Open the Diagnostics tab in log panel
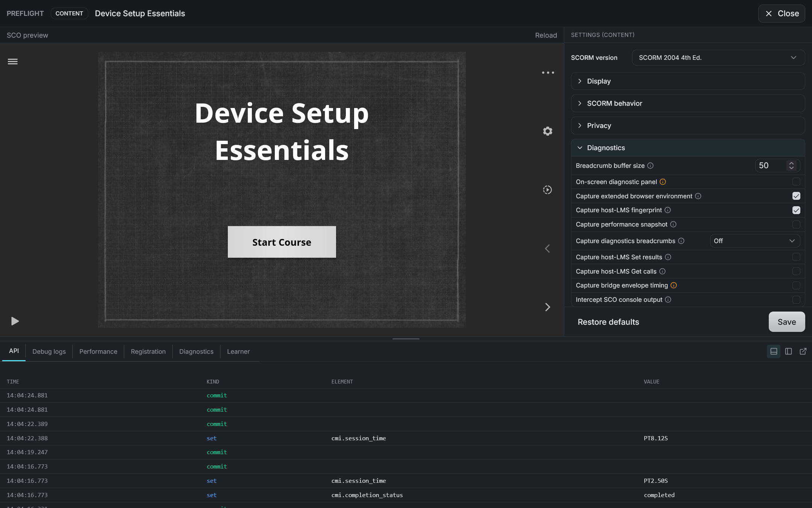The width and height of the screenshot is (812, 508). [x=196, y=351]
